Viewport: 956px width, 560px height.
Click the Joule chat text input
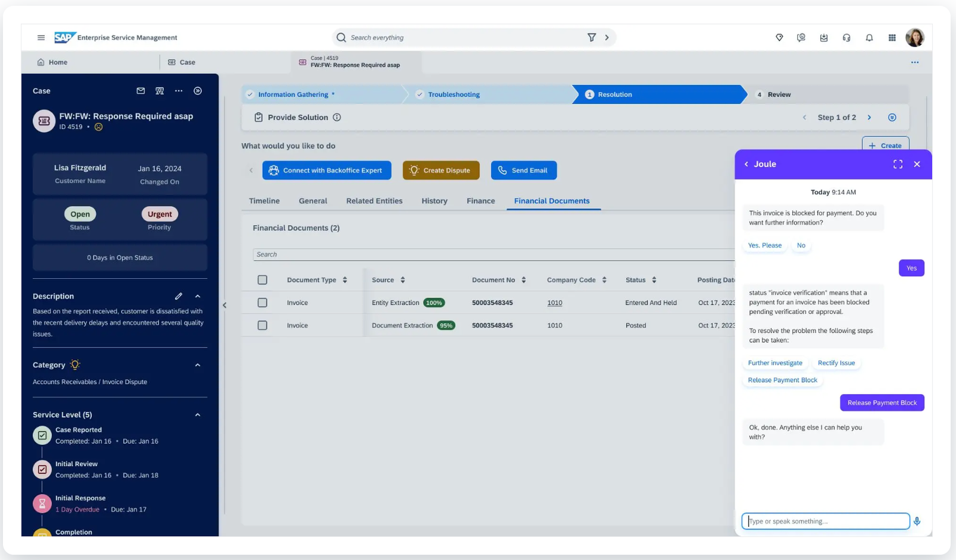pyautogui.click(x=825, y=521)
